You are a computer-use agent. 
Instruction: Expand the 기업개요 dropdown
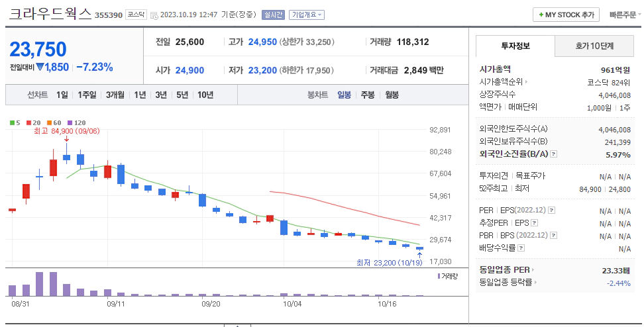tap(306, 15)
